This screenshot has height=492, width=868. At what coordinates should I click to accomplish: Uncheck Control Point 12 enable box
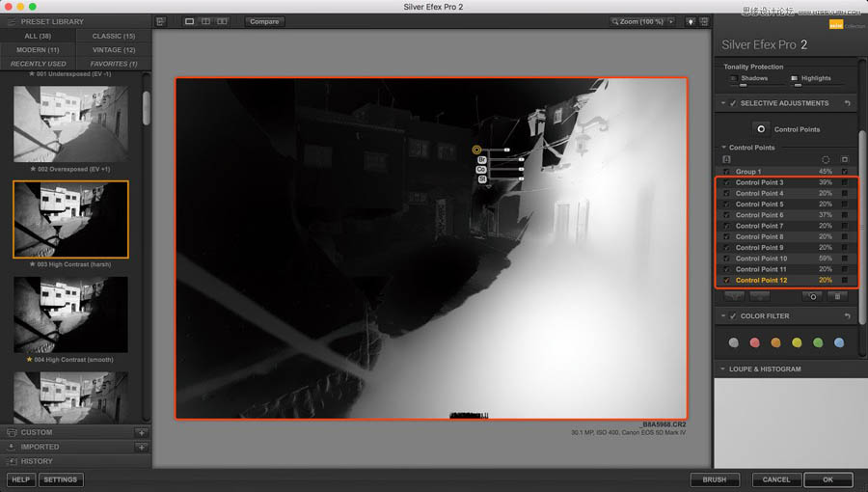(726, 280)
